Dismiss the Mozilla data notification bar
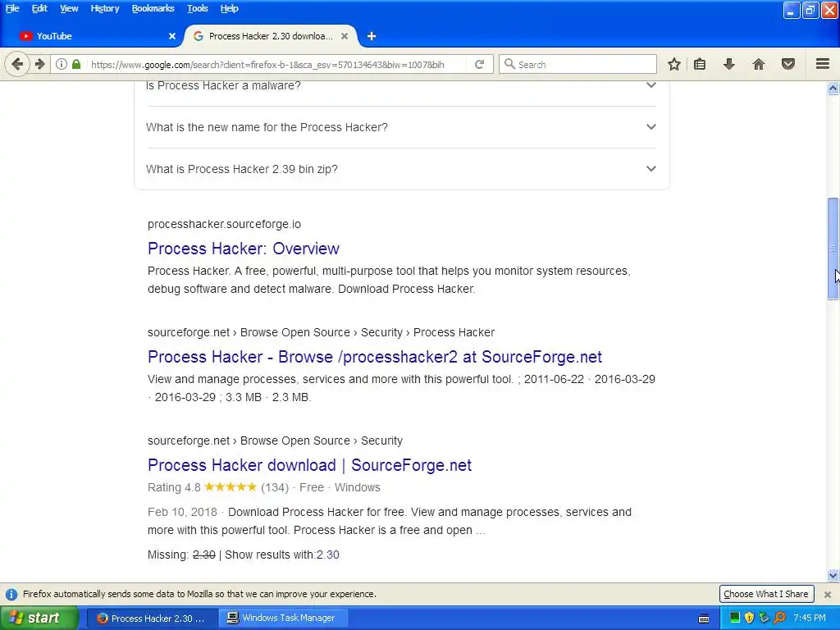 point(828,594)
